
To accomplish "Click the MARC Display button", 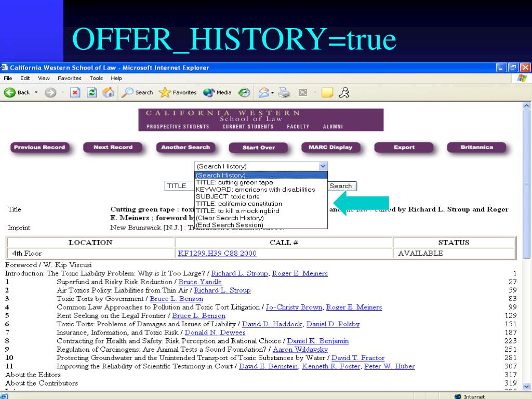I will click(330, 147).
